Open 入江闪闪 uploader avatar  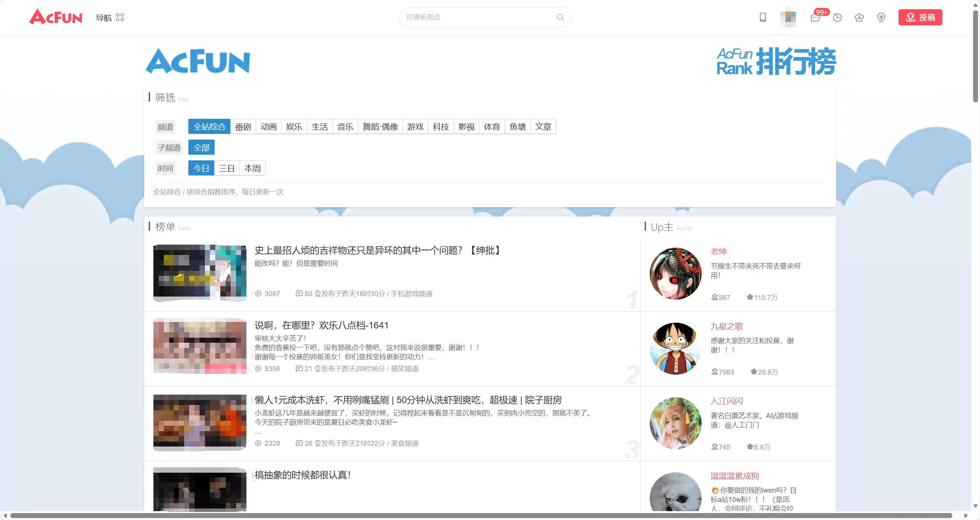point(676,423)
